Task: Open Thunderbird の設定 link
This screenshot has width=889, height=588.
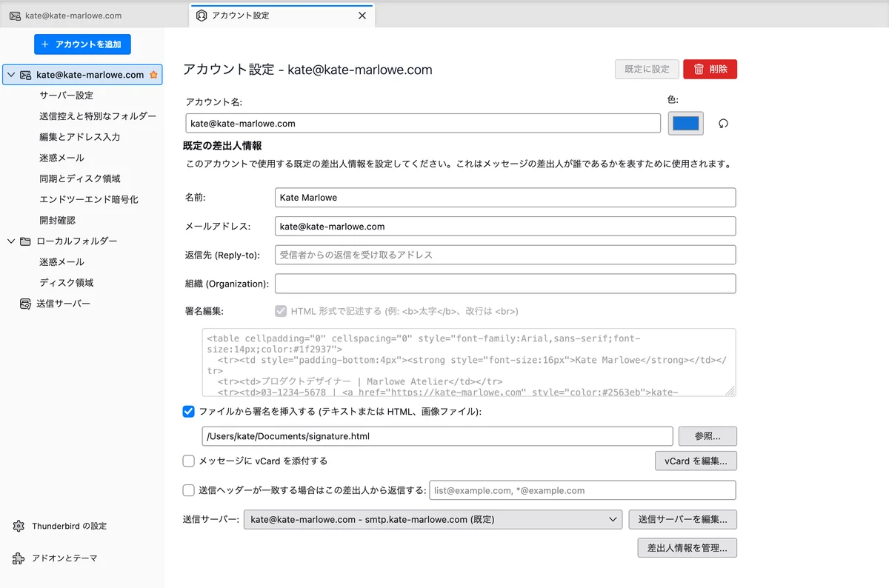Action: tap(69, 526)
